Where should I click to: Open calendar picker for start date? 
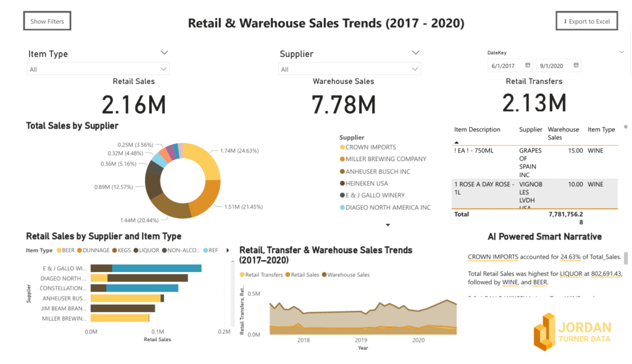(x=528, y=65)
